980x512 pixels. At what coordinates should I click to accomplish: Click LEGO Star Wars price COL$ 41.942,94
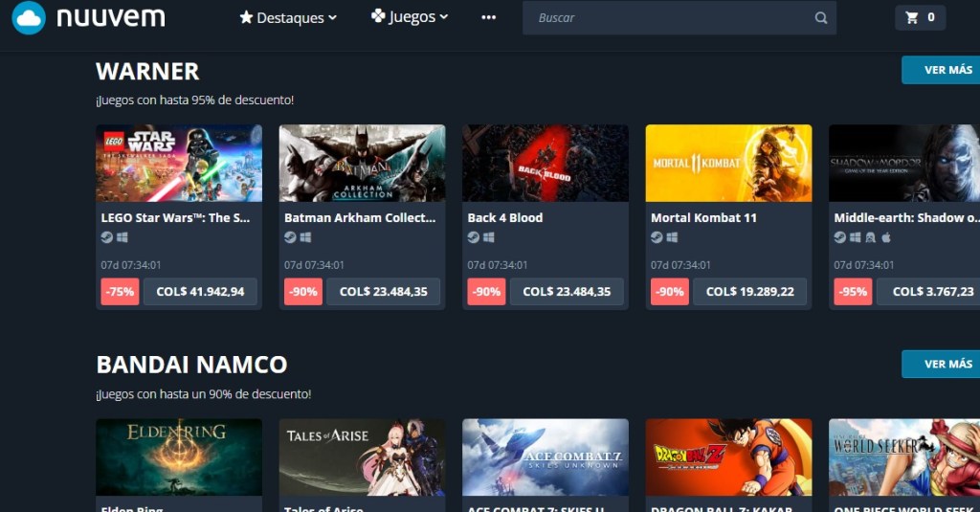(200, 292)
